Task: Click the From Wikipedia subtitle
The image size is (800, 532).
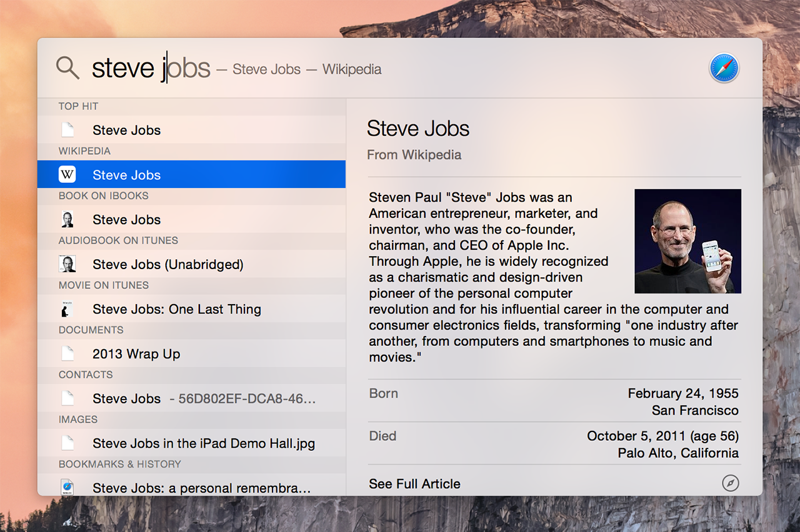Action: (414, 154)
